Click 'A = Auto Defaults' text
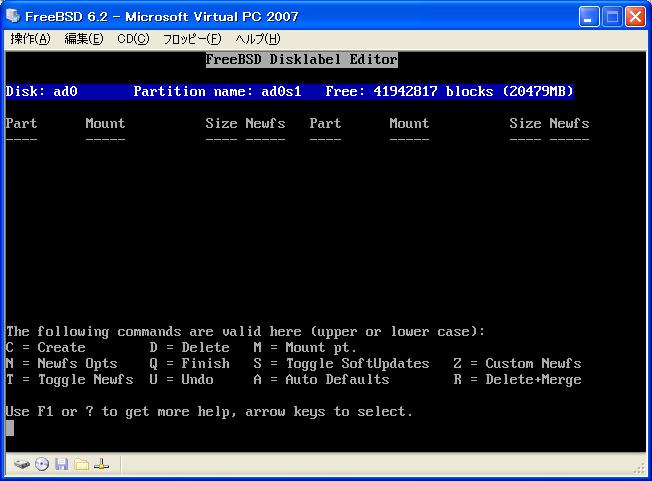The image size is (652, 481). point(321,380)
